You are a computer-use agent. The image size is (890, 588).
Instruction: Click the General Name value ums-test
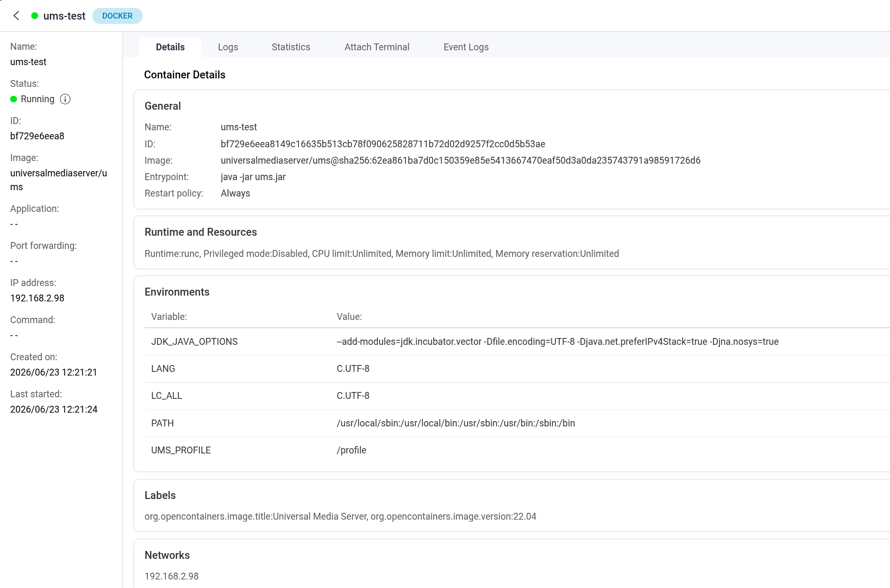239,127
